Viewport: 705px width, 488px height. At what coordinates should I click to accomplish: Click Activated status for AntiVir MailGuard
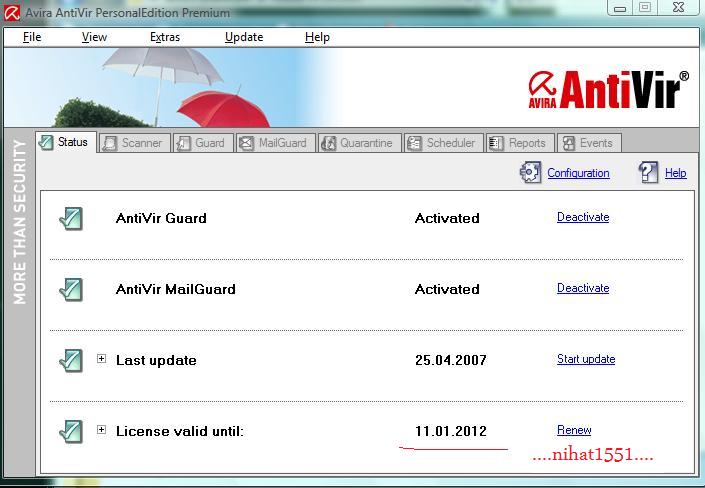tap(447, 290)
